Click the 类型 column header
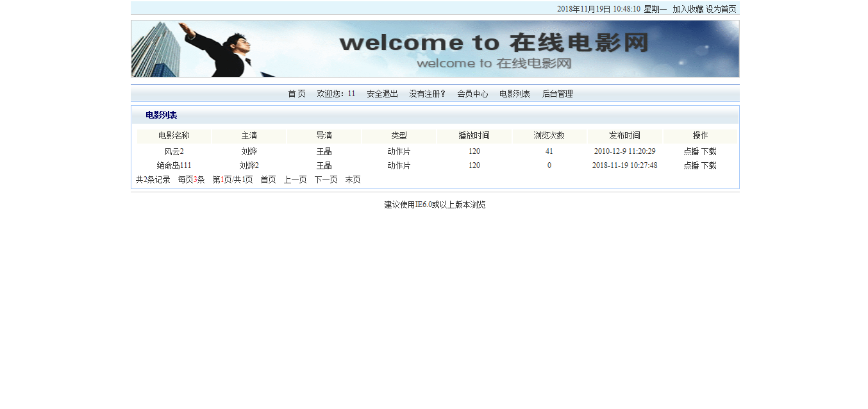This screenshot has width=868, height=409. (399, 136)
